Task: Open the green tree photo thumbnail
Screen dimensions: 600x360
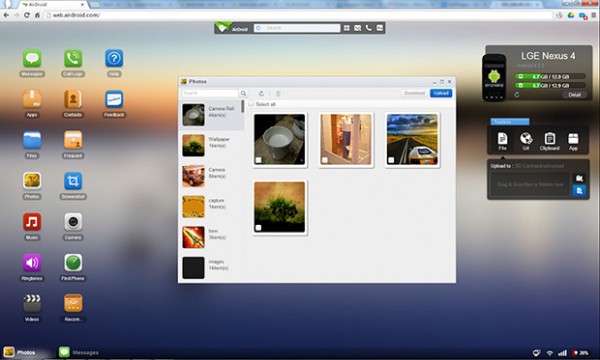Action: tap(280, 207)
